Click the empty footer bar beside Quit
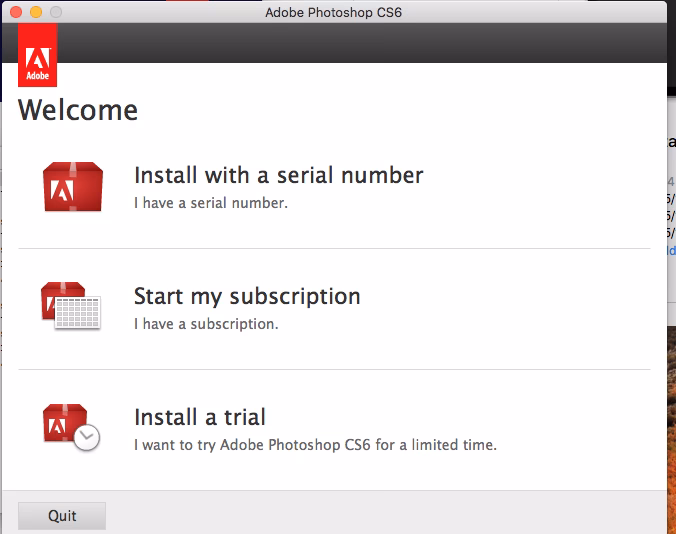This screenshot has height=534, width=676. pos(380,515)
